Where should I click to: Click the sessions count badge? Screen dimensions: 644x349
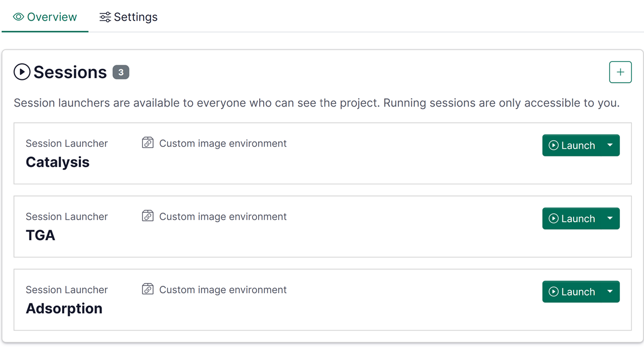click(x=121, y=72)
